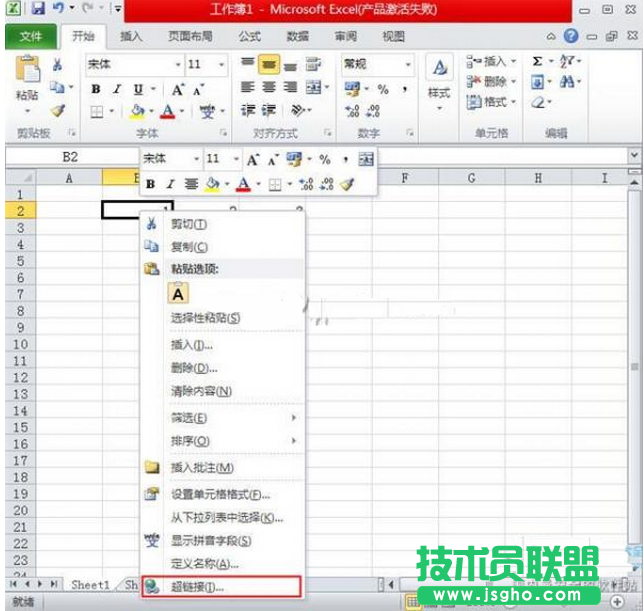Viewport: 644px width, 611px height.
Task: Click the ribbon Percent Style icon
Action: pyautogui.click(x=383, y=89)
